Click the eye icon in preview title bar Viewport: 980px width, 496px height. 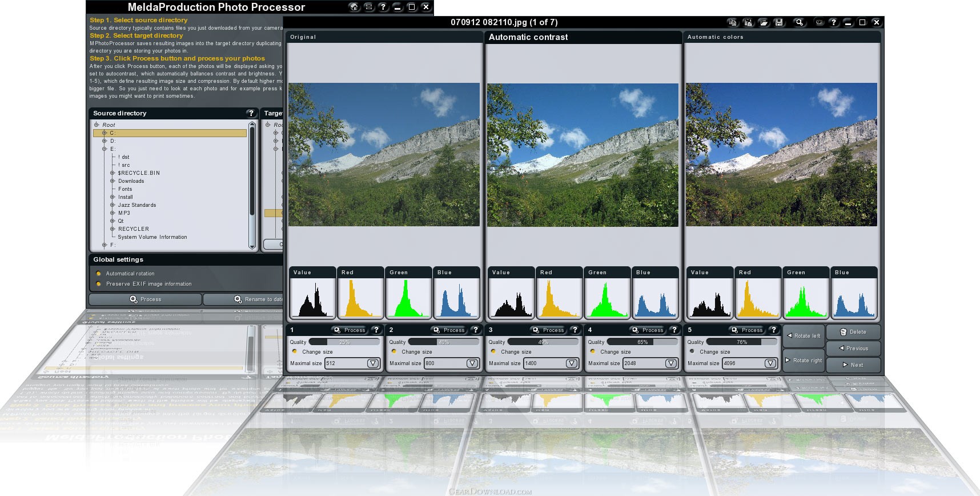pos(820,22)
